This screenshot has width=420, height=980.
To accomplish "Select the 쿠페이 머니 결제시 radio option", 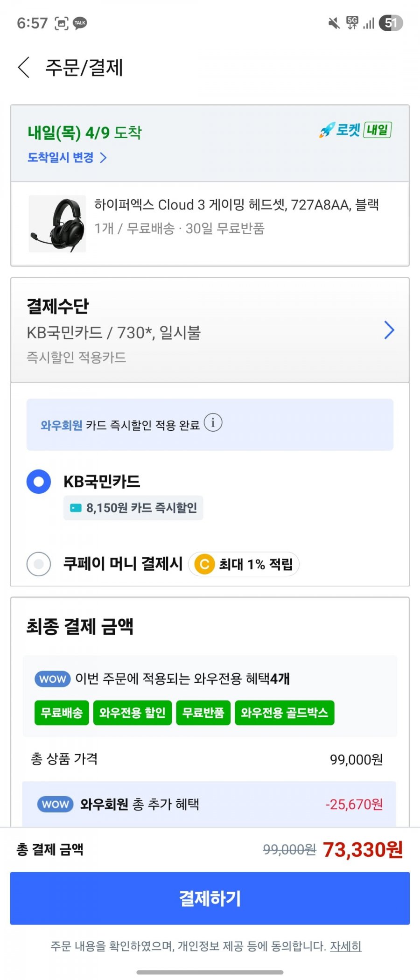I will pyautogui.click(x=39, y=564).
